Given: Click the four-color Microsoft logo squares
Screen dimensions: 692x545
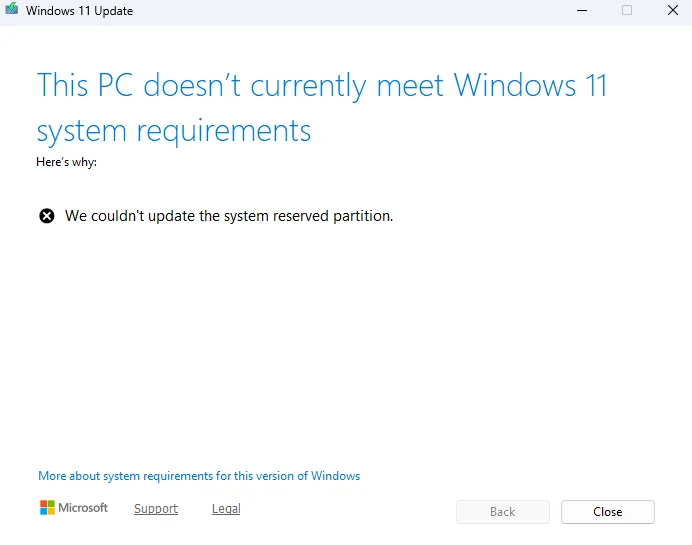Looking at the screenshot, I should 47,508.
